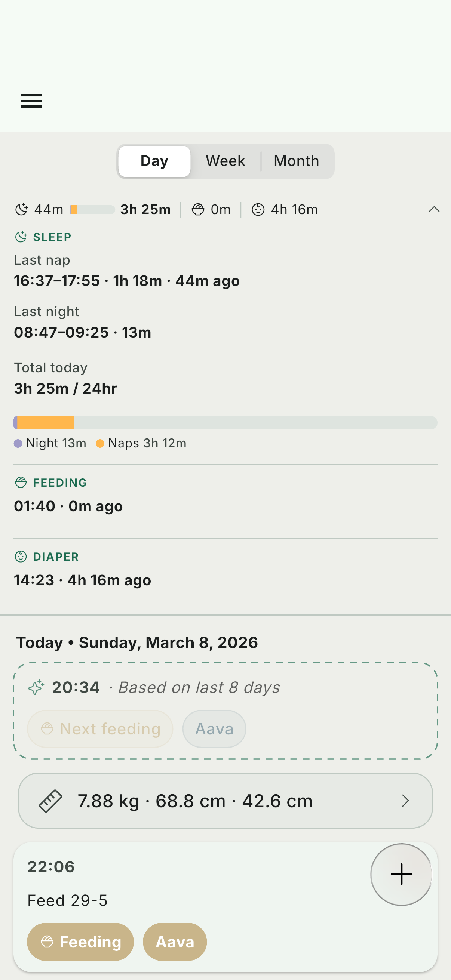Image resolution: width=451 pixels, height=980 pixels.
Task: Click the DIAPER section face icon
Action: [x=21, y=556]
